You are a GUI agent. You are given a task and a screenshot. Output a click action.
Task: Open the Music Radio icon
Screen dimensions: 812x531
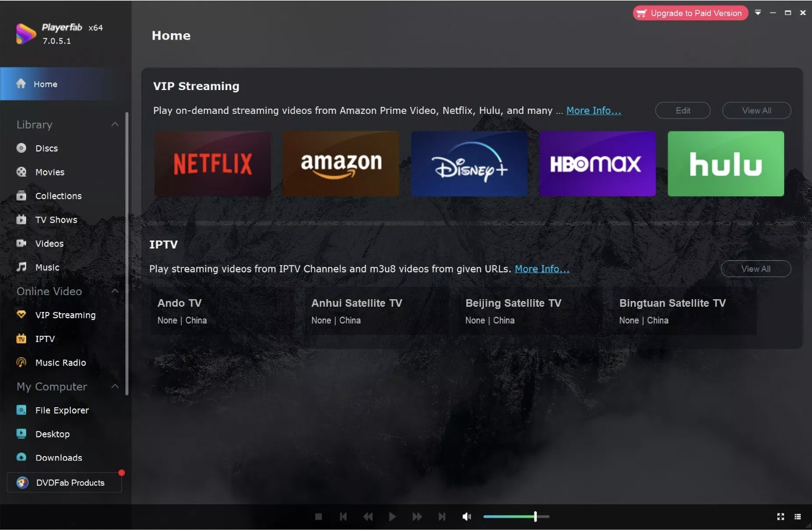[21, 363]
